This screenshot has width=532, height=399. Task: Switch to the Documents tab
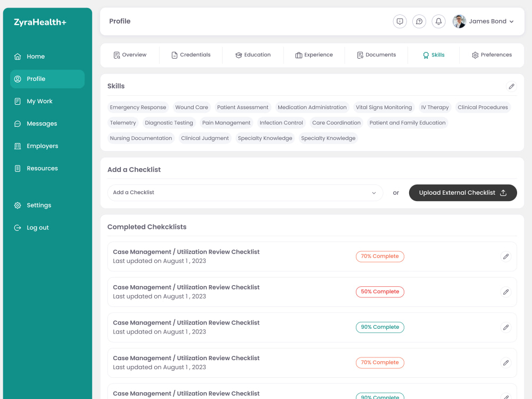click(x=376, y=55)
